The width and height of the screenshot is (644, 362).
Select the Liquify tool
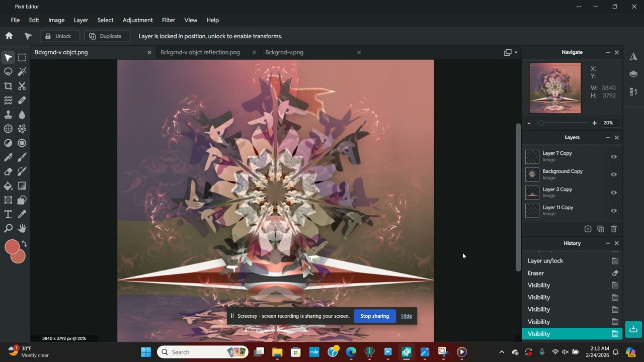(8, 101)
